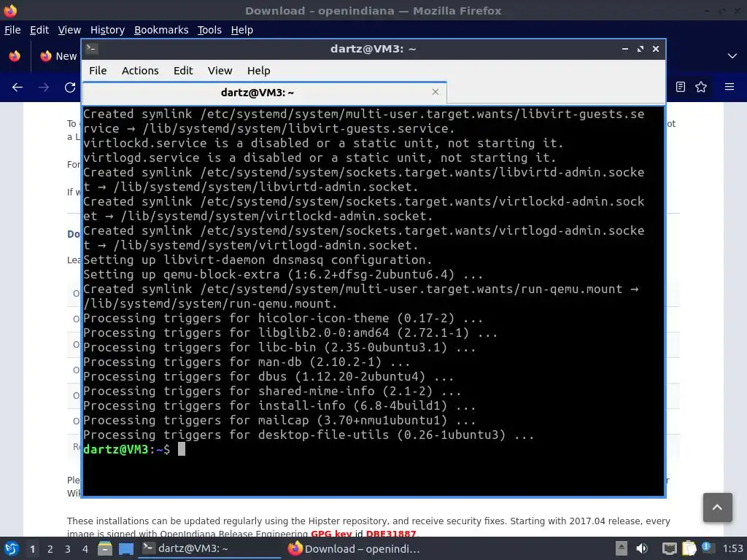This screenshot has width=747, height=560.
Task: Maximize the terminal window
Action: 640,49
